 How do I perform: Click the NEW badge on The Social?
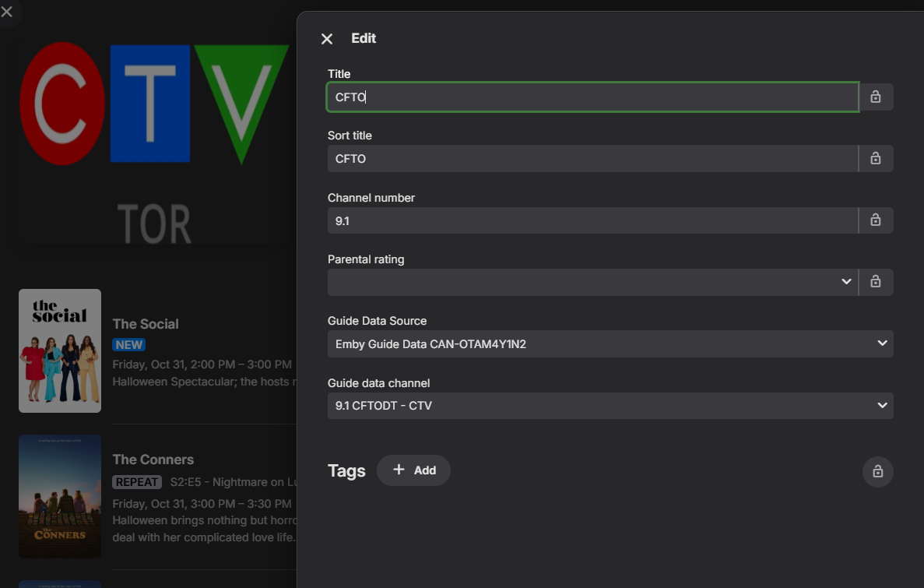129,345
